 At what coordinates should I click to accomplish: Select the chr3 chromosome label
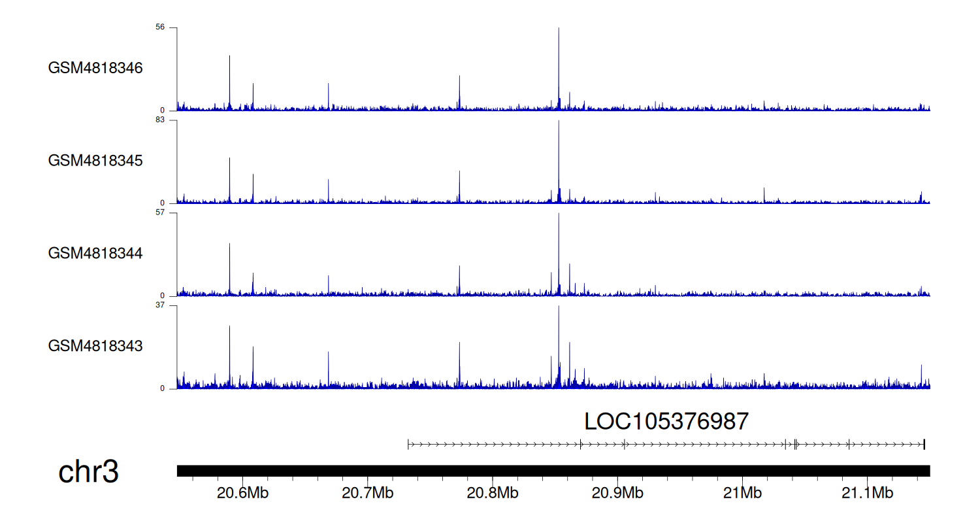coord(88,471)
